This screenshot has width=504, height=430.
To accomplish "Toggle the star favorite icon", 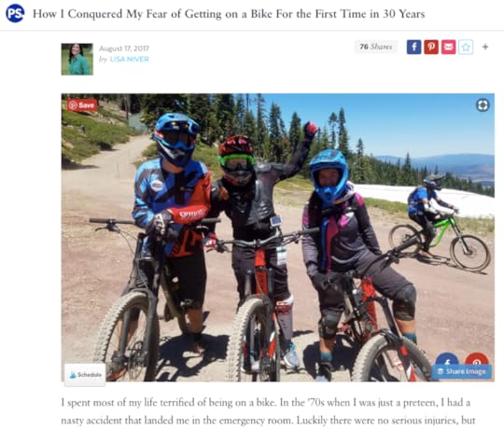I will (466, 47).
